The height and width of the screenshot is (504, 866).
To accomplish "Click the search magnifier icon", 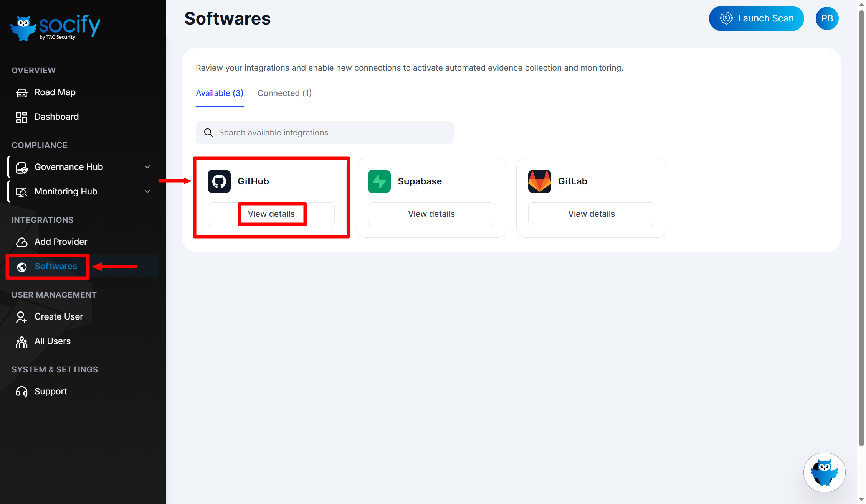I will click(x=208, y=133).
